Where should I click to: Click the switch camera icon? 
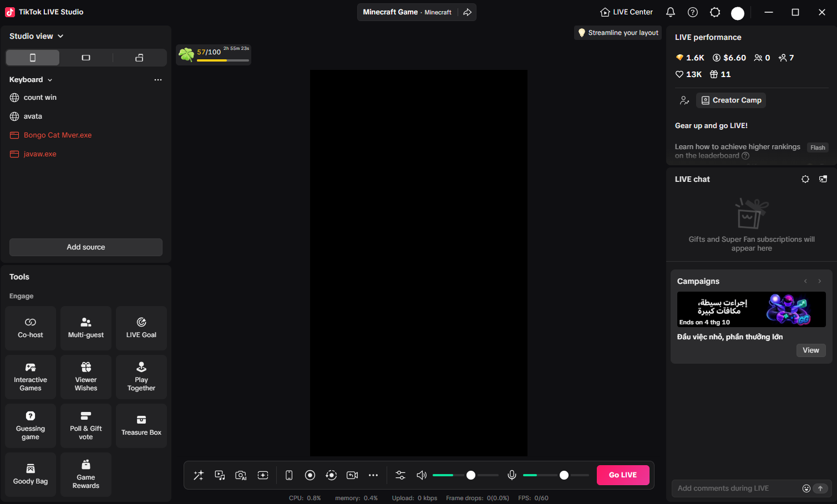click(x=352, y=475)
